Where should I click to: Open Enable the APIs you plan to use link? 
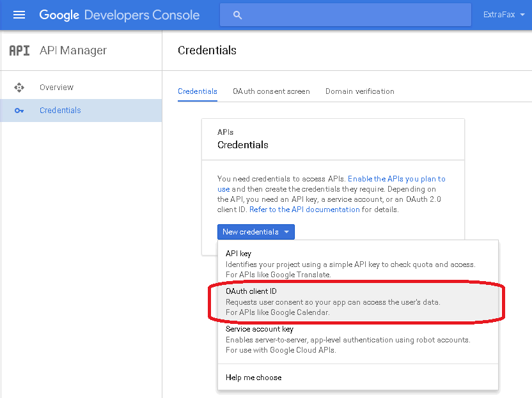396,179
